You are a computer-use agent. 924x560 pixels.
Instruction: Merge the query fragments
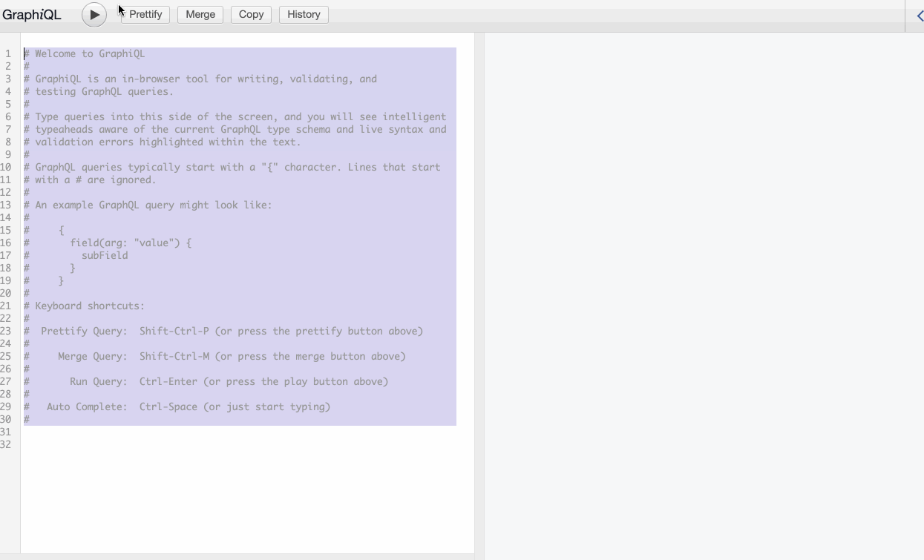[200, 14]
